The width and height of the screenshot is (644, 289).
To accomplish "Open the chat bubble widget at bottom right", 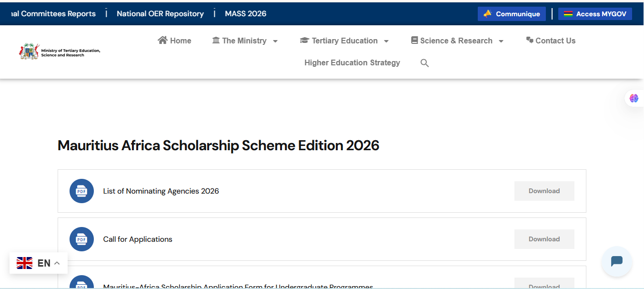I will point(616,262).
